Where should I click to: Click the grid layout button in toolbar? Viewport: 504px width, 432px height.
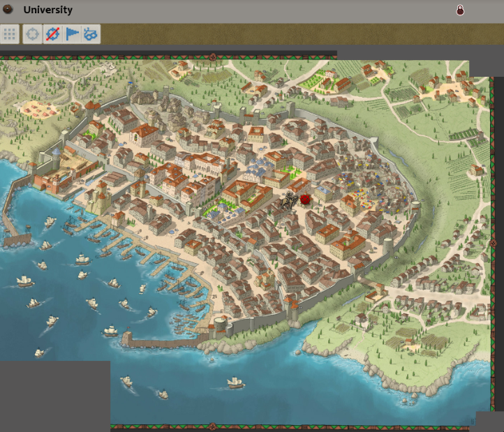(10, 33)
